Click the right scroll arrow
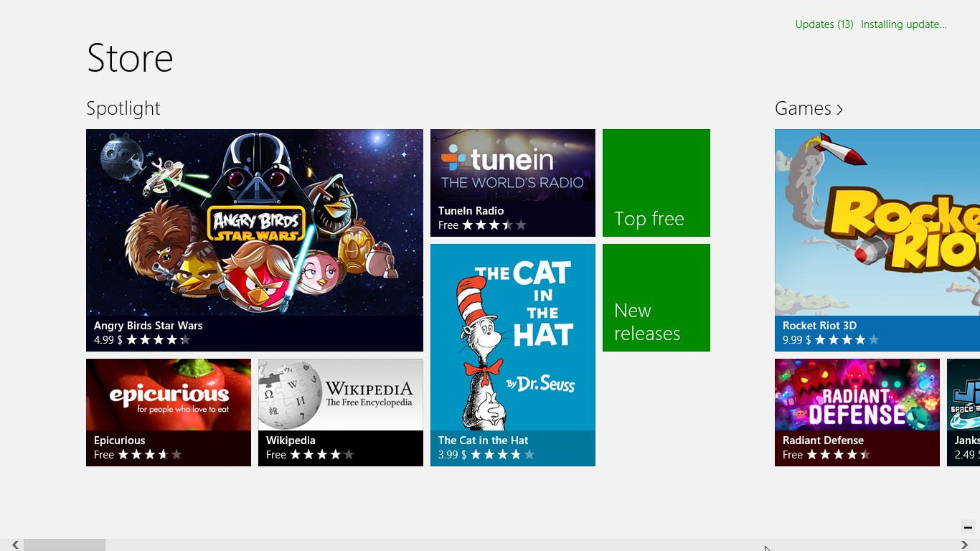The width and height of the screenshot is (980, 551). pyautogui.click(x=964, y=545)
